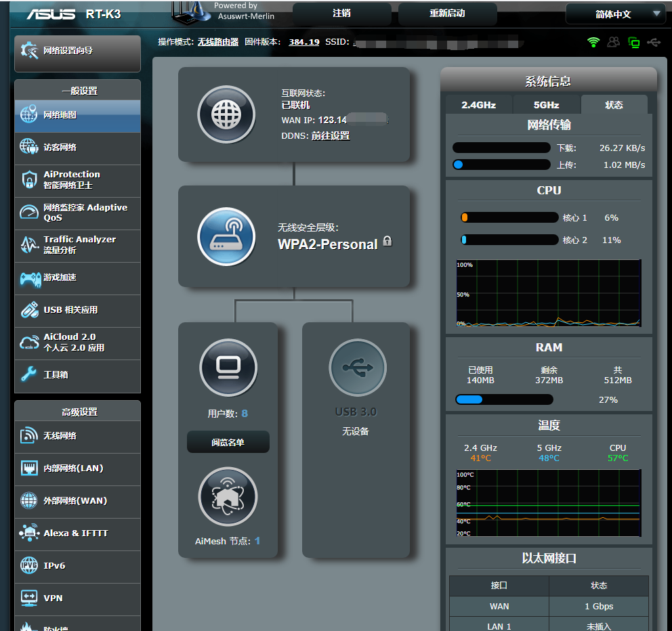Click the 5 GHz temperature 48°C value
The width and height of the screenshot is (672, 631).
(x=549, y=458)
